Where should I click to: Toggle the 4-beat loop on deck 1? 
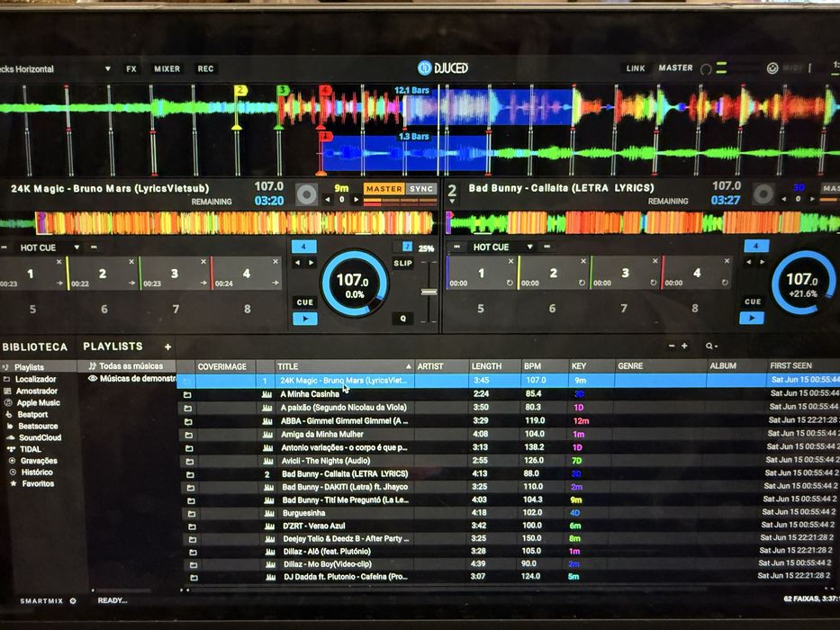click(x=303, y=247)
